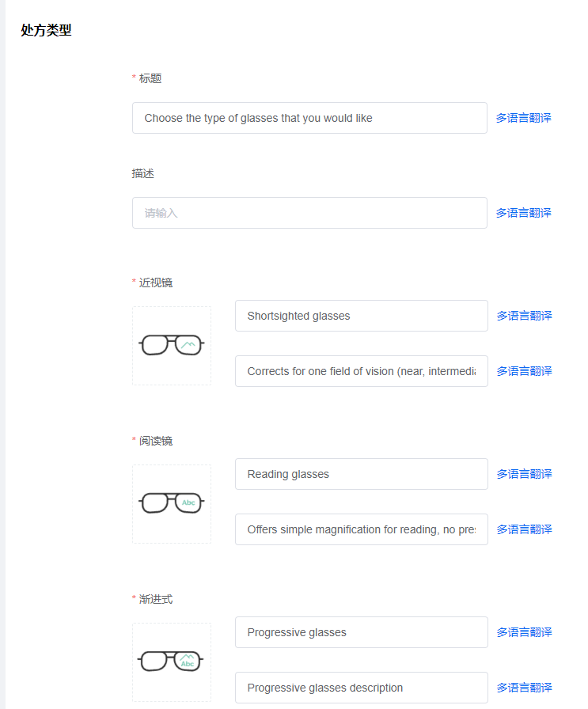Image resolution: width=588 pixels, height=709 pixels.
Task: Open 多语言翻译 for progressive glasses description
Action: pos(524,688)
